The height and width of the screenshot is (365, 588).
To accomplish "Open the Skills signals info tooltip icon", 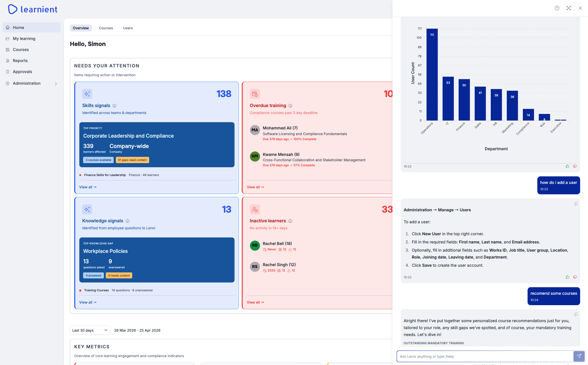I will 114,106.
